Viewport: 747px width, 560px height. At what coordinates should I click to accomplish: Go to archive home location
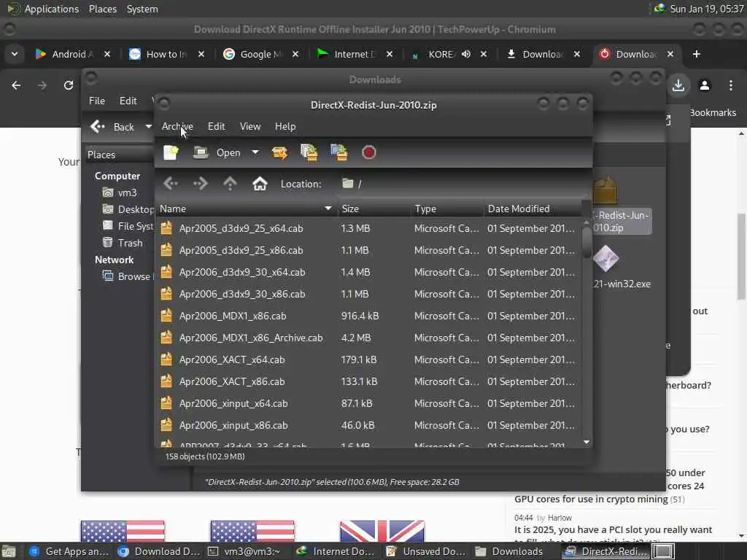coord(260,184)
